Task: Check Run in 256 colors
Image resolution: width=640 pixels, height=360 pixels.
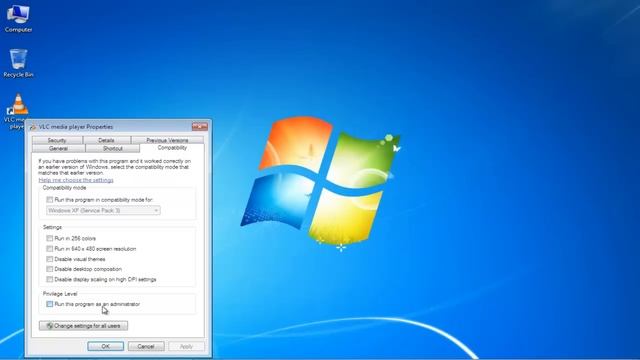Action: [x=49, y=238]
